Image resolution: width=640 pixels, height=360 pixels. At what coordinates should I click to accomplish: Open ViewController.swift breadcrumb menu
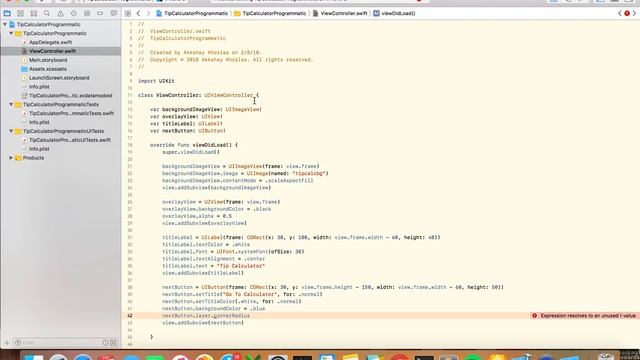(x=340, y=13)
